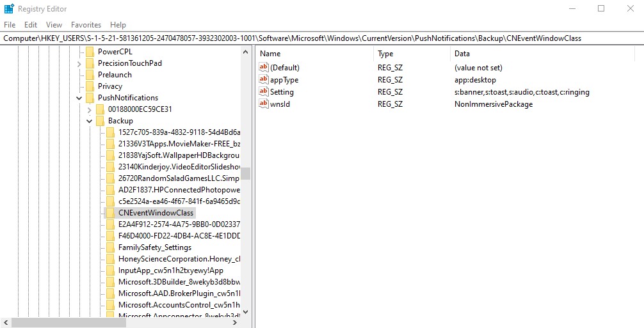644x328 pixels.
Task: Select the Setting value name
Action: tap(282, 92)
